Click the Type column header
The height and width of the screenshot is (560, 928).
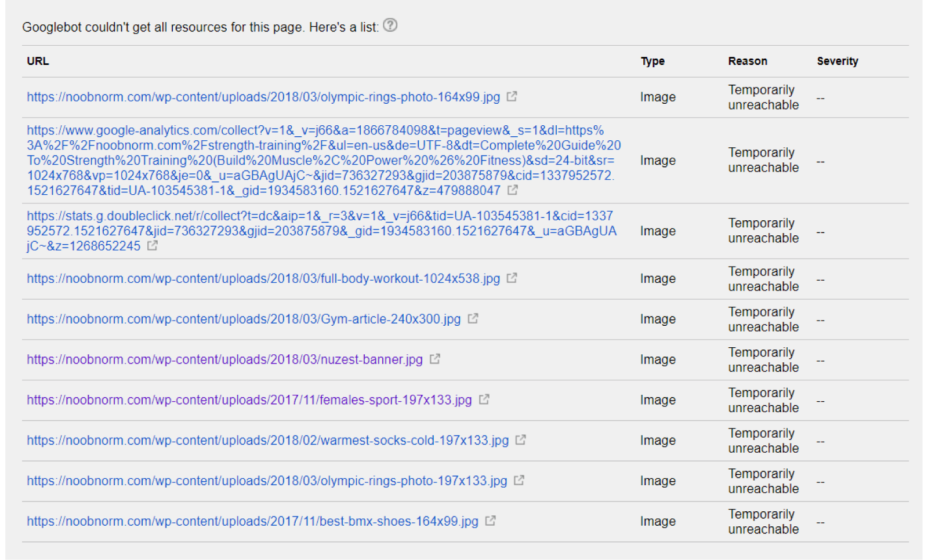tap(652, 61)
